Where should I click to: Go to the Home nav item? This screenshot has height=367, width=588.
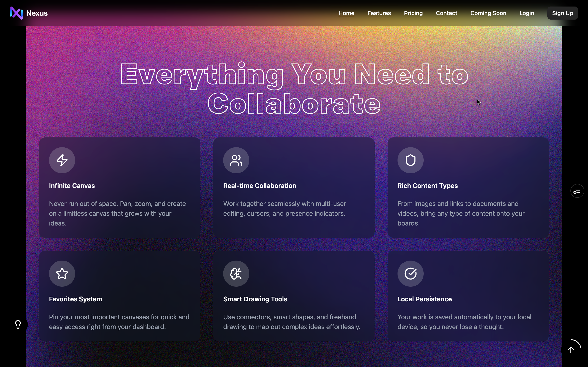(346, 13)
